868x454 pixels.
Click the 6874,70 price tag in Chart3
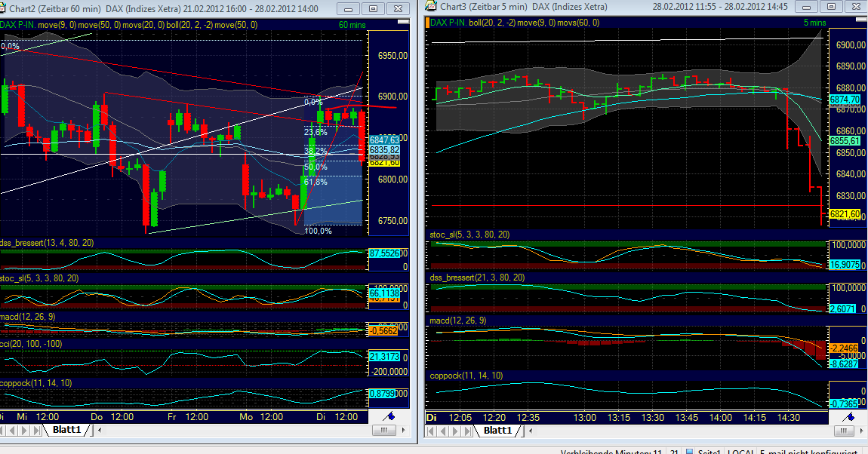click(x=845, y=100)
